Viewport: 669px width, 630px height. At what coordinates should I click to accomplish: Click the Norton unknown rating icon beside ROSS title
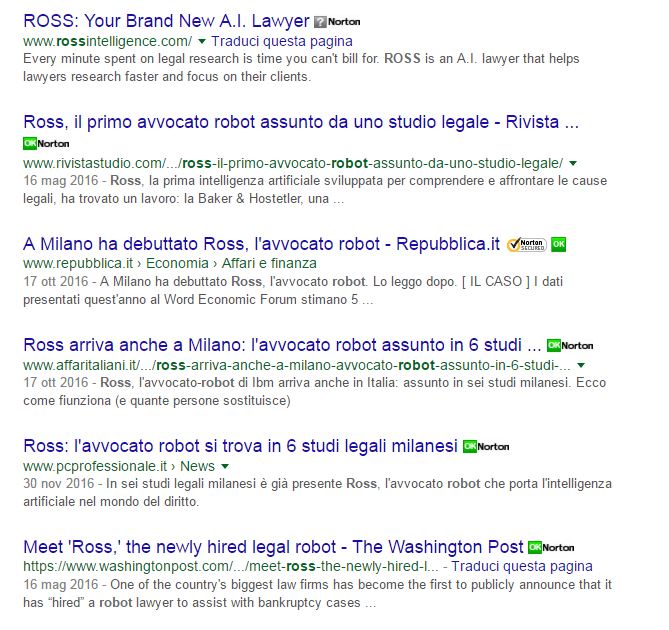pos(337,22)
